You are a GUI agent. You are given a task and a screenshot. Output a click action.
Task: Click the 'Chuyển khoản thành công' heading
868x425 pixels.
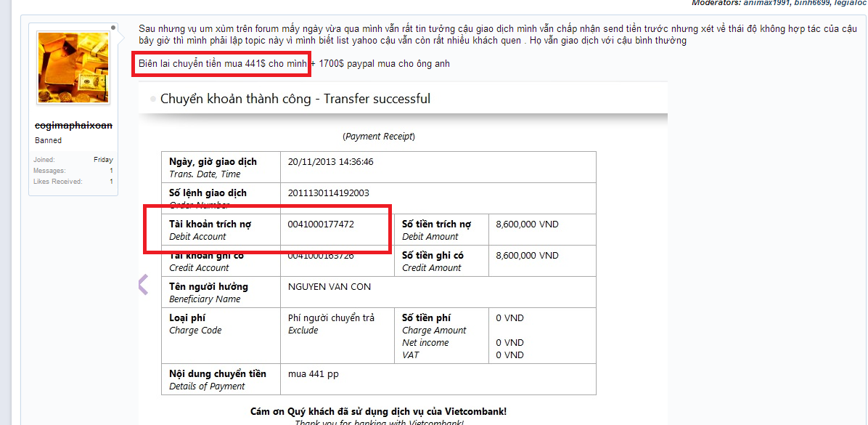click(295, 100)
